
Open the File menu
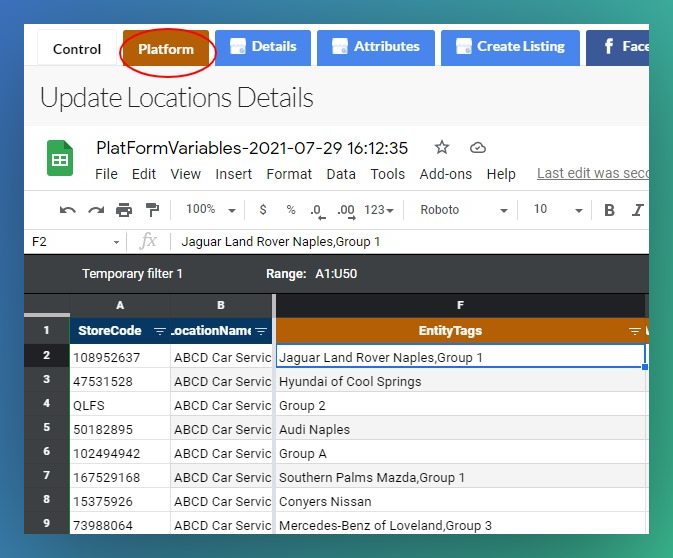(x=106, y=174)
